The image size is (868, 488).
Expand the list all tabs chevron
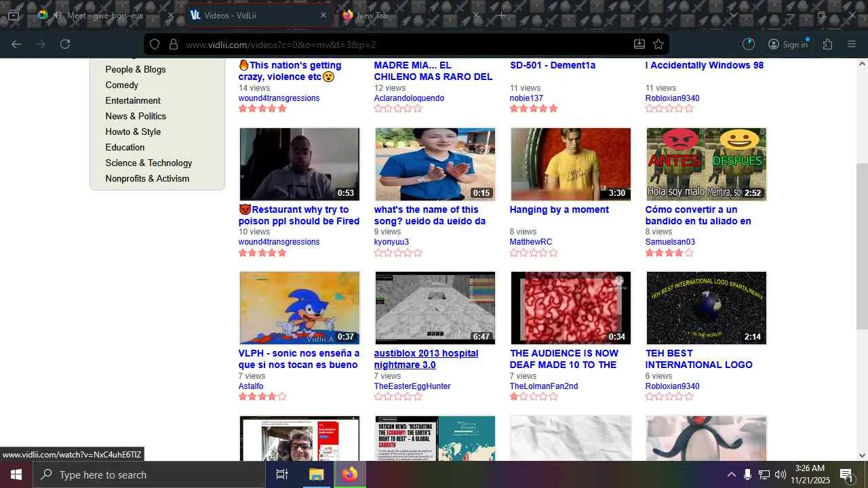(x=733, y=15)
